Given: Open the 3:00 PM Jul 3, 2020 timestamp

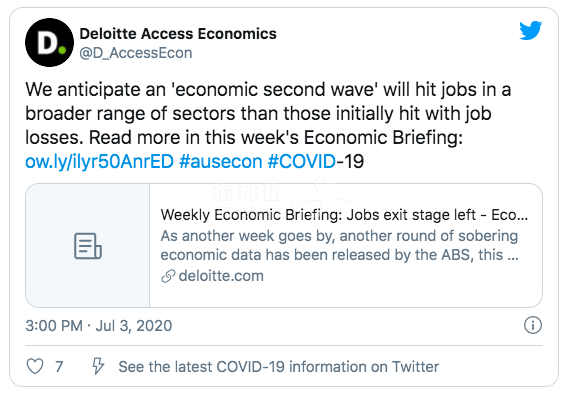Looking at the screenshot, I should 99,326.
